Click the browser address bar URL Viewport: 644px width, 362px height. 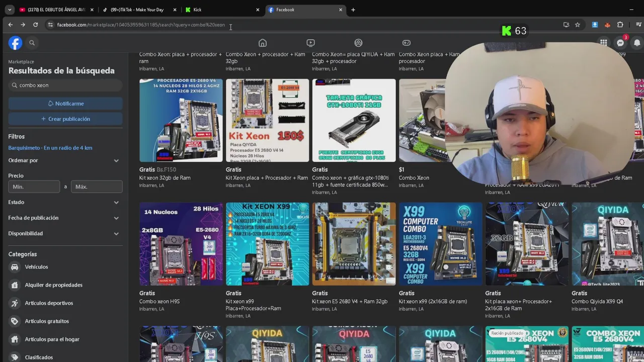[x=141, y=25]
